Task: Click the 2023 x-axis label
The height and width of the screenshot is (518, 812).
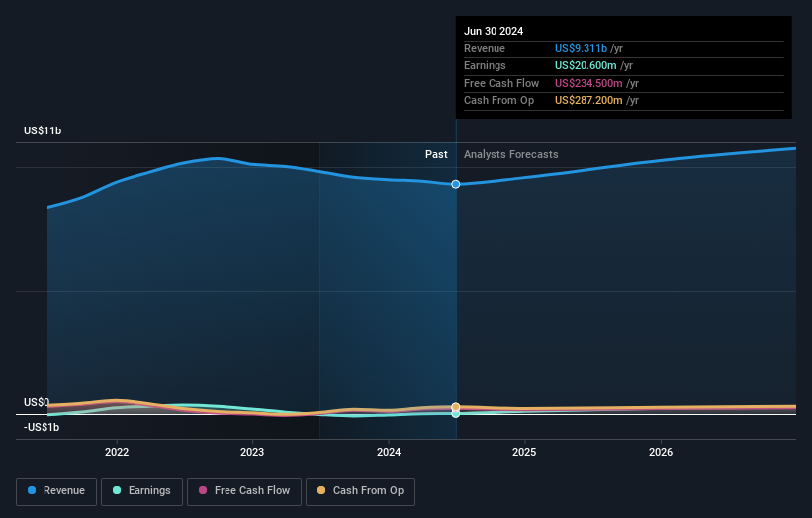Action: pyautogui.click(x=252, y=452)
